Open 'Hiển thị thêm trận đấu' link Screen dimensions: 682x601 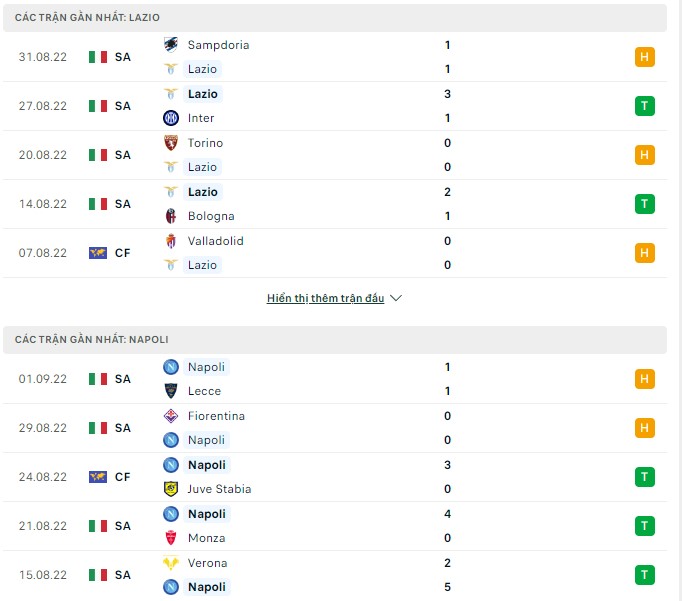(325, 298)
